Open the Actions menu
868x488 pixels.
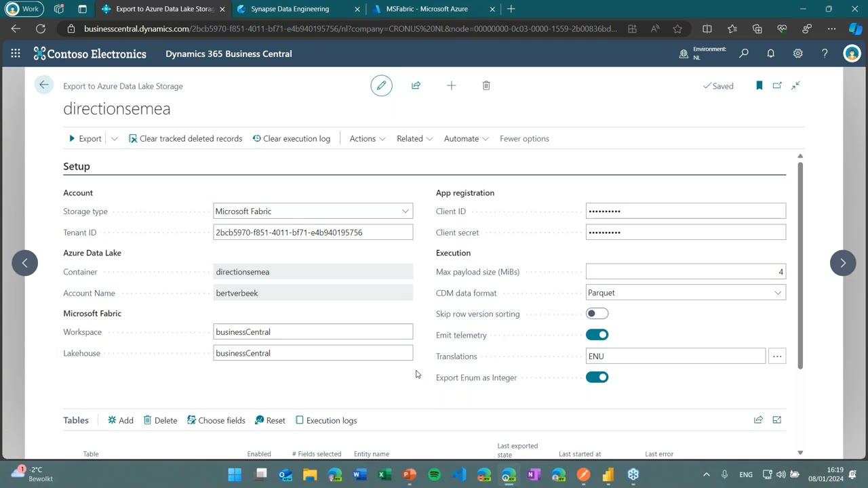368,139
